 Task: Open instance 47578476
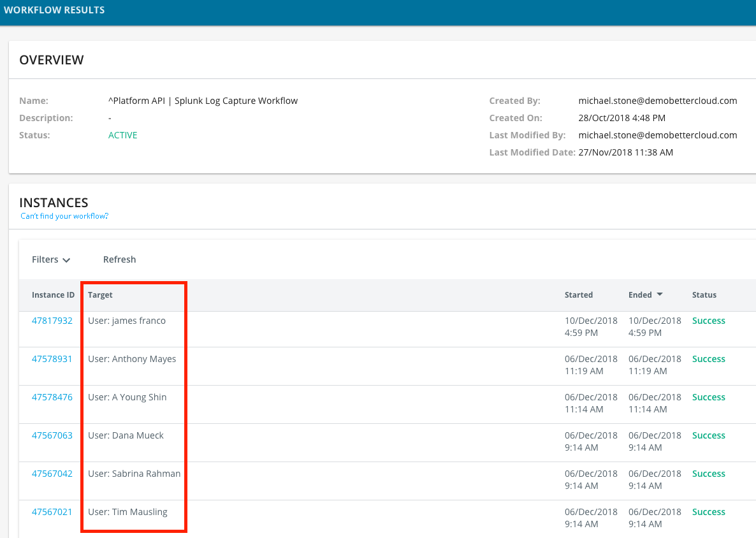52,397
